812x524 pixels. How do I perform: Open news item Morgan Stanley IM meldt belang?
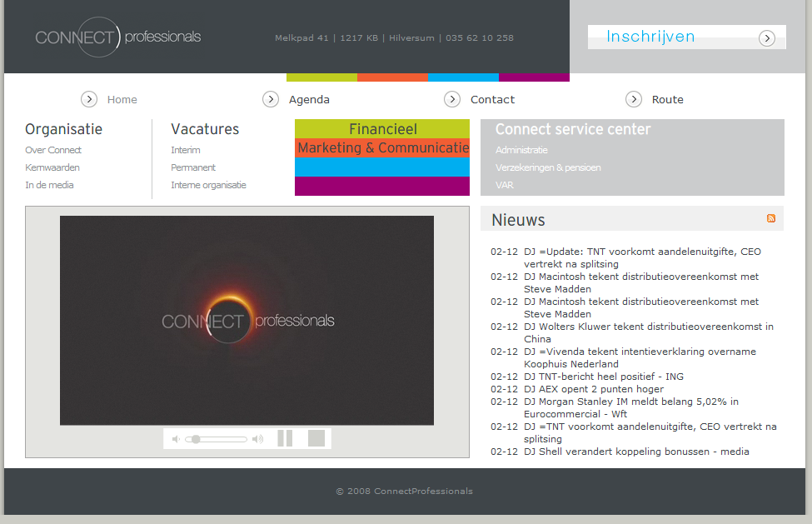coord(630,407)
